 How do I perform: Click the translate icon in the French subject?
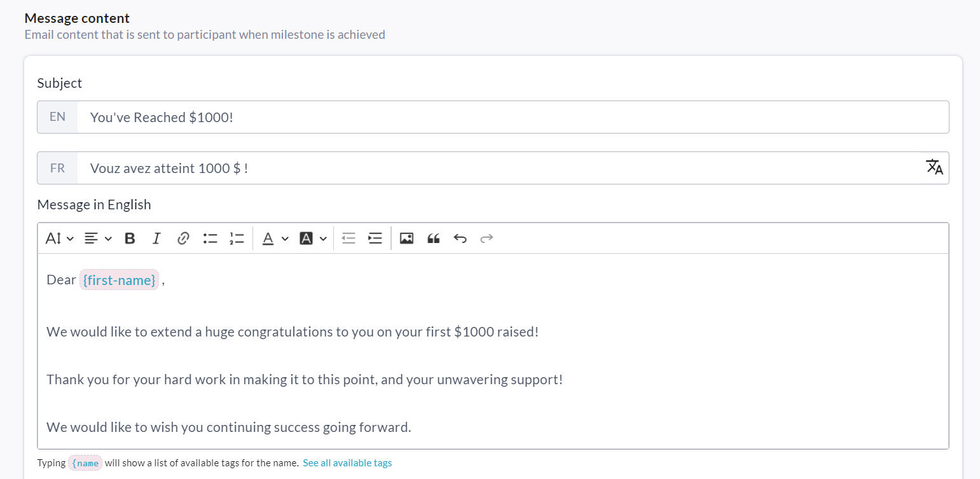point(934,167)
